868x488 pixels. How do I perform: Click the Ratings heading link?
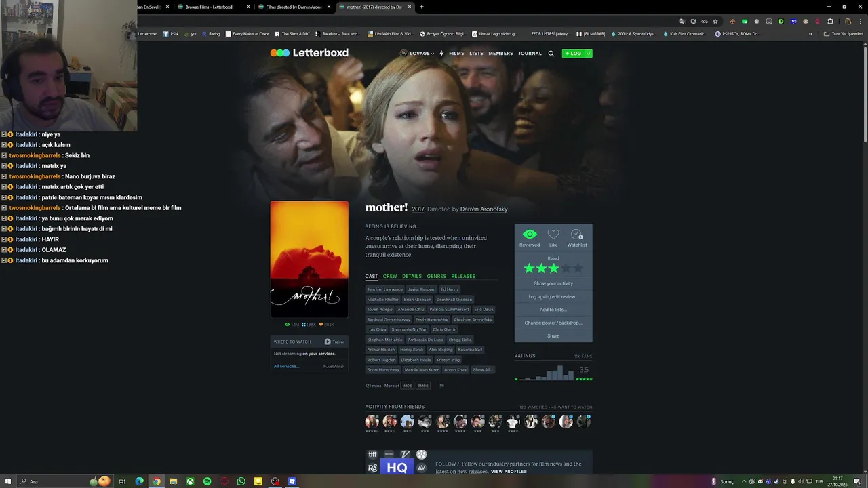[x=525, y=356]
